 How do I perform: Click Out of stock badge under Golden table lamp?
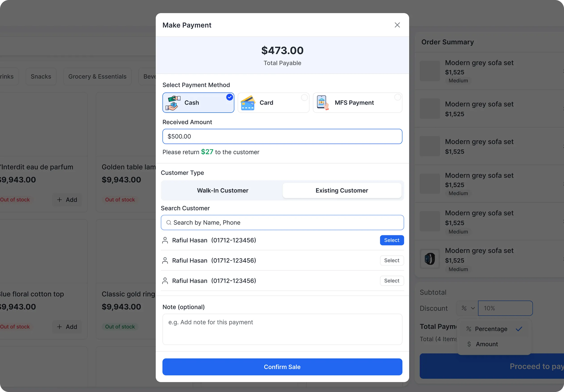120,200
